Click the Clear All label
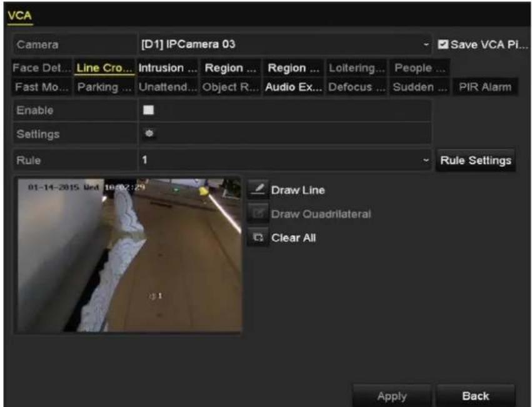Viewport: 532px width, 407px height. click(x=293, y=238)
